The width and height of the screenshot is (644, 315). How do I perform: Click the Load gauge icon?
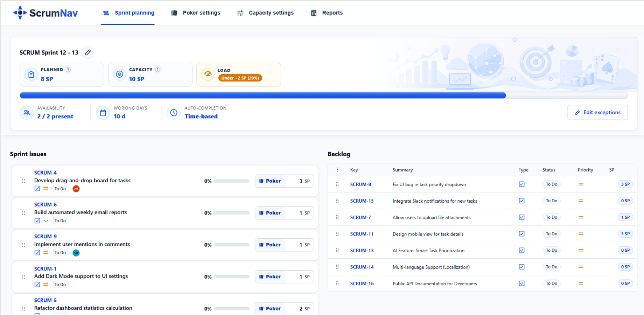click(x=208, y=74)
